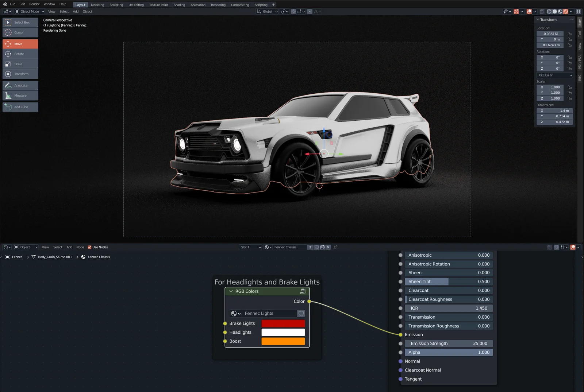
Task: Uncheck the Use Nodes checkbox
Action: click(90, 247)
